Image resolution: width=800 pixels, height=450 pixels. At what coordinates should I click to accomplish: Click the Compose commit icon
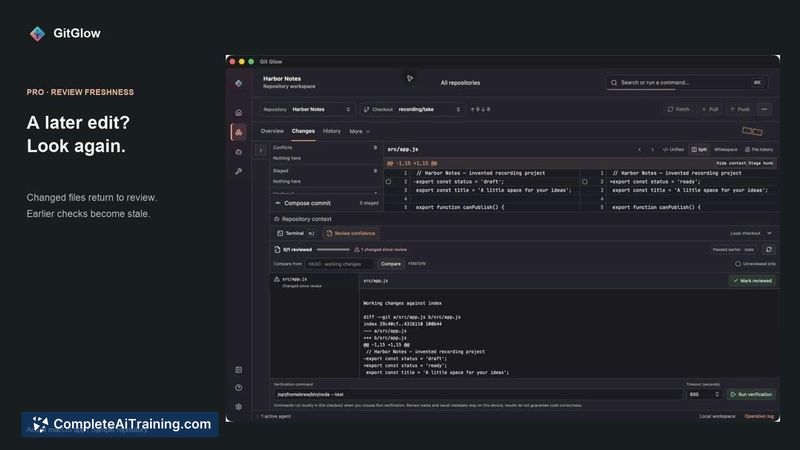278,203
